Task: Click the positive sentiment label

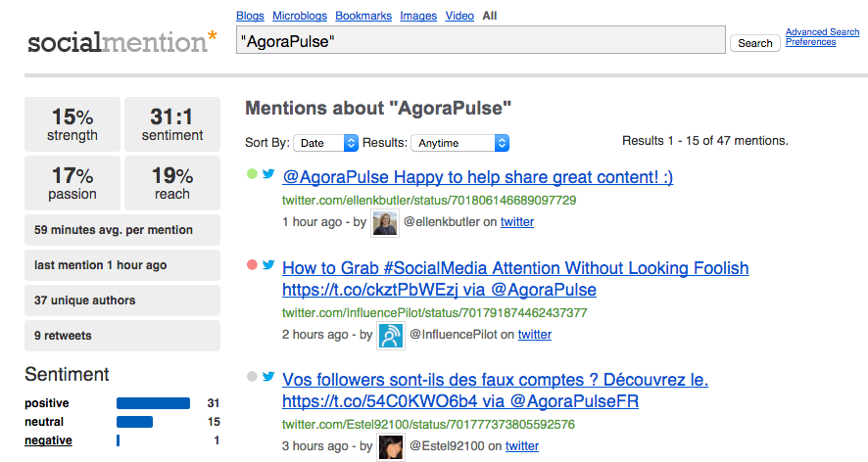Action: pyautogui.click(x=46, y=403)
